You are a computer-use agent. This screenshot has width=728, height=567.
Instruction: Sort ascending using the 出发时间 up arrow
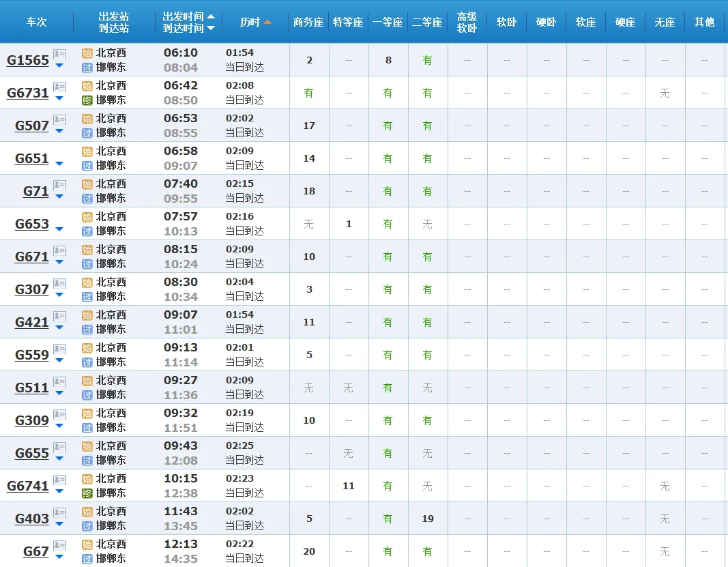click(211, 15)
